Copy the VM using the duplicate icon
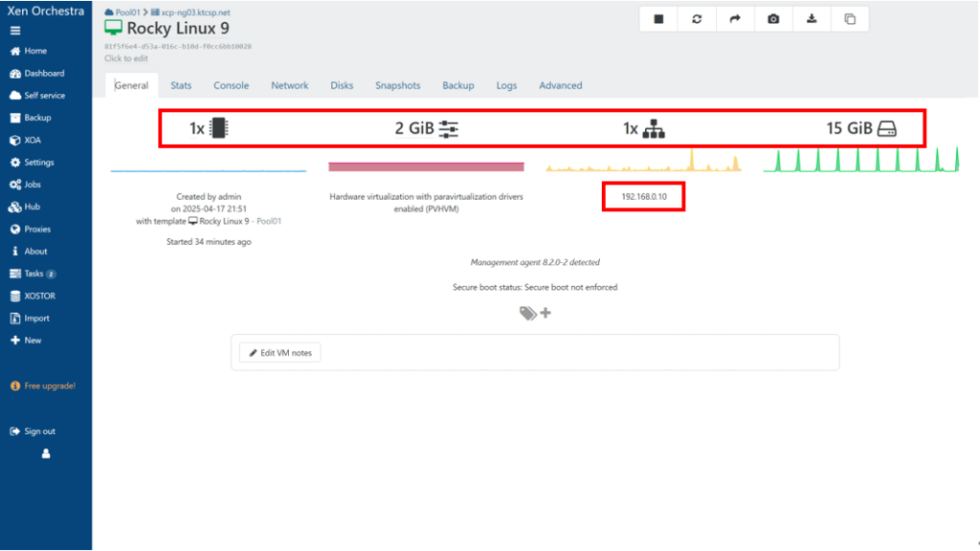The width and height of the screenshot is (980, 551). (x=850, y=19)
